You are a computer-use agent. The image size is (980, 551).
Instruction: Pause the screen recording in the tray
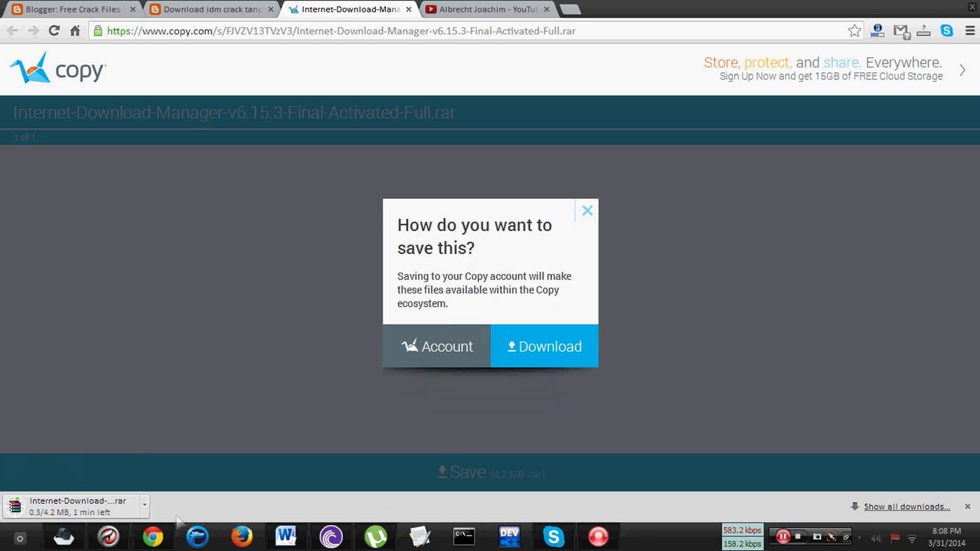coord(782,536)
